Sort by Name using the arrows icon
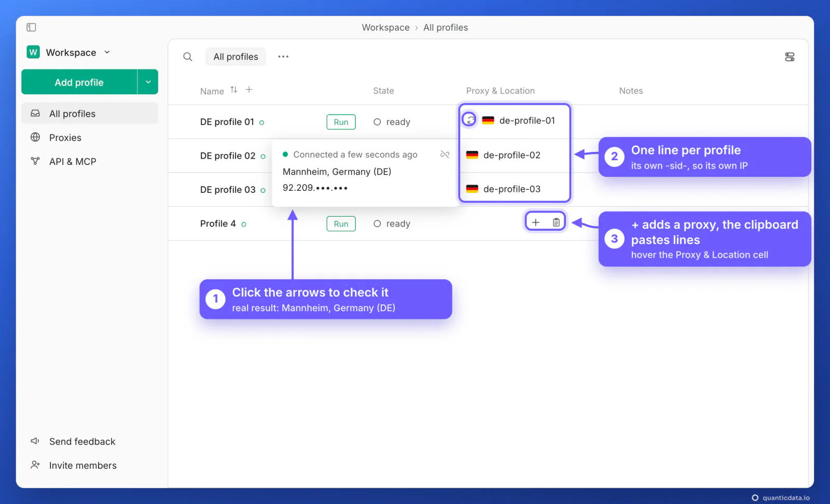830x504 pixels. [x=234, y=90]
